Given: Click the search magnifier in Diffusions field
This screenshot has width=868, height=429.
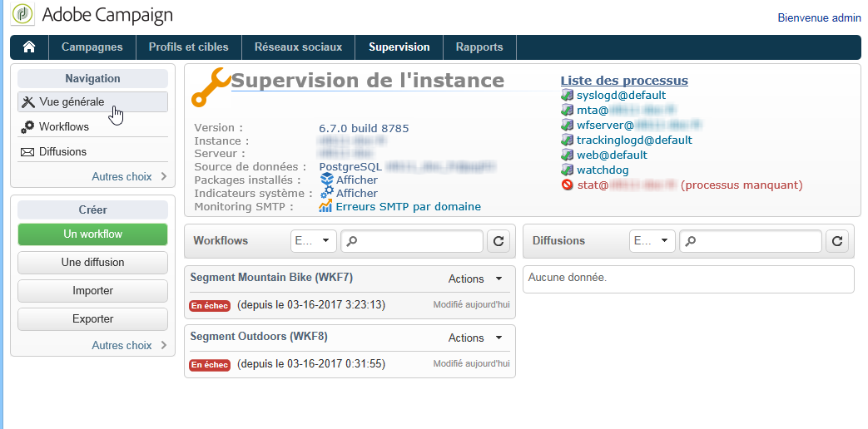Looking at the screenshot, I should point(691,241).
